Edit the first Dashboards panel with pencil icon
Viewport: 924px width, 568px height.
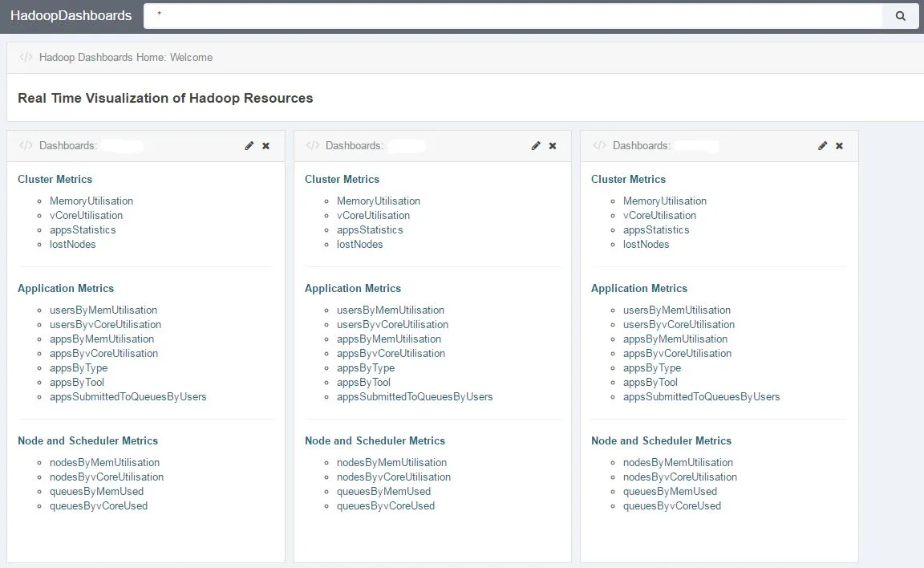(249, 145)
